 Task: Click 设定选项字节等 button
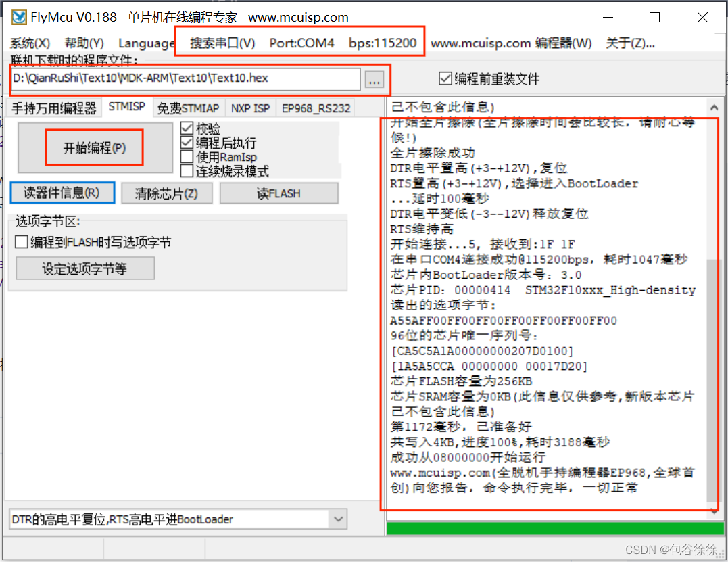[x=85, y=268]
